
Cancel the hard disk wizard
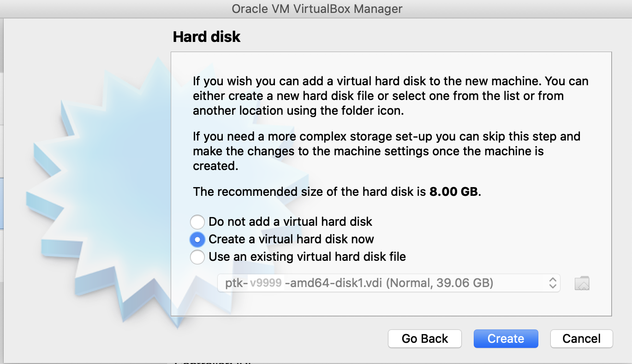tap(581, 339)
